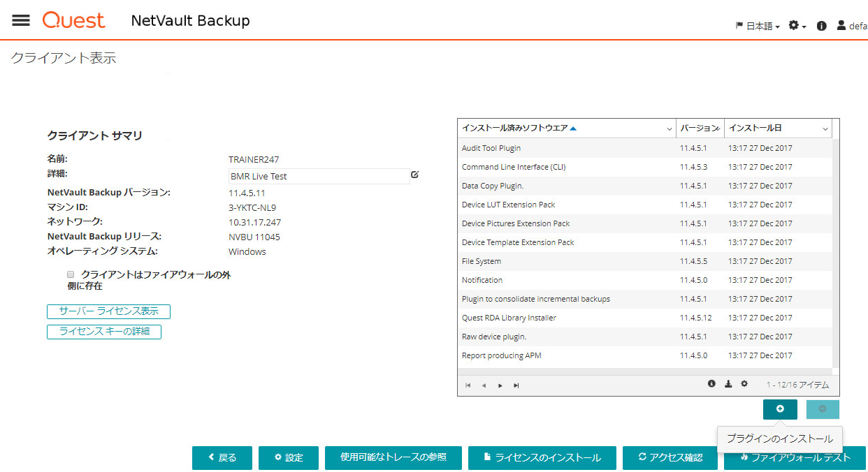Click the 設定 settings button

point(289,458)
